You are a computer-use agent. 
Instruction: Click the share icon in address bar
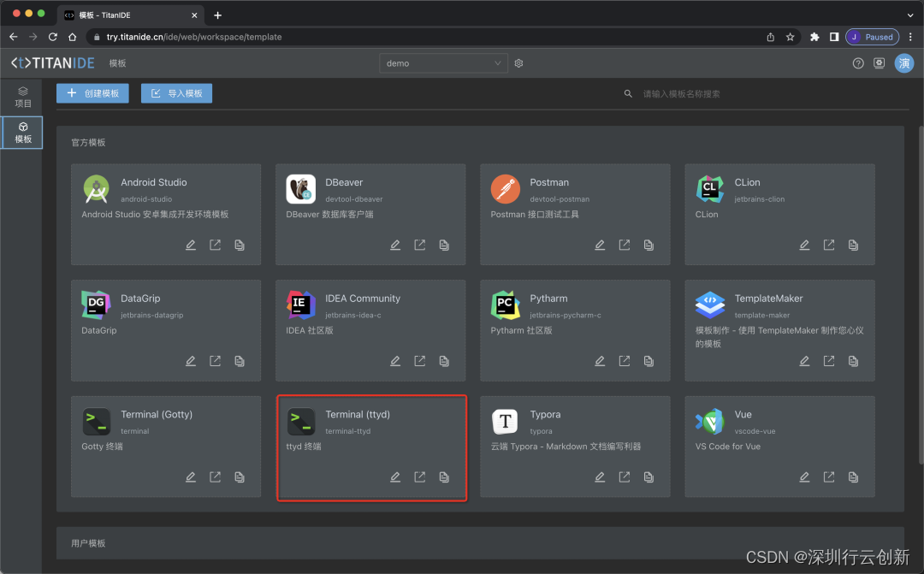click(770, 37)
